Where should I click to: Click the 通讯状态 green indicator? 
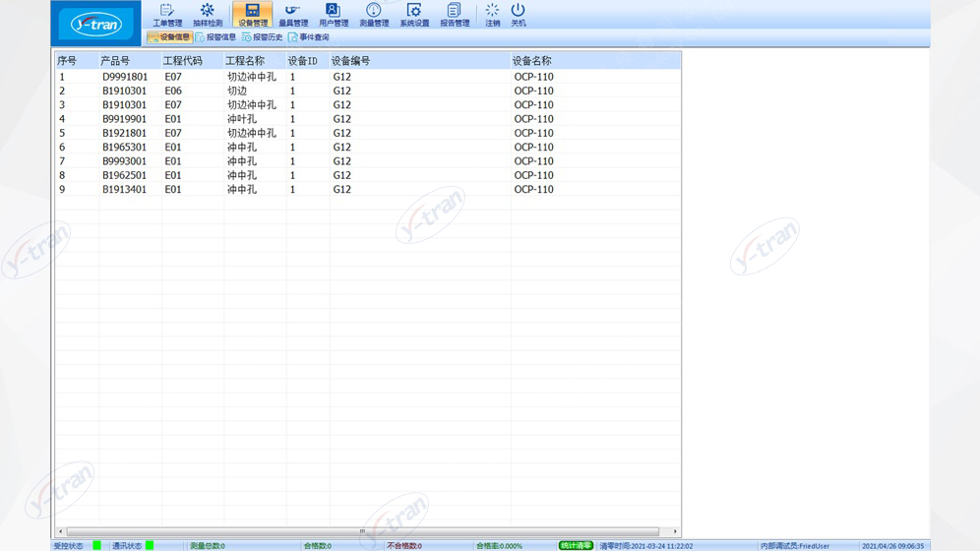[150, 545]
